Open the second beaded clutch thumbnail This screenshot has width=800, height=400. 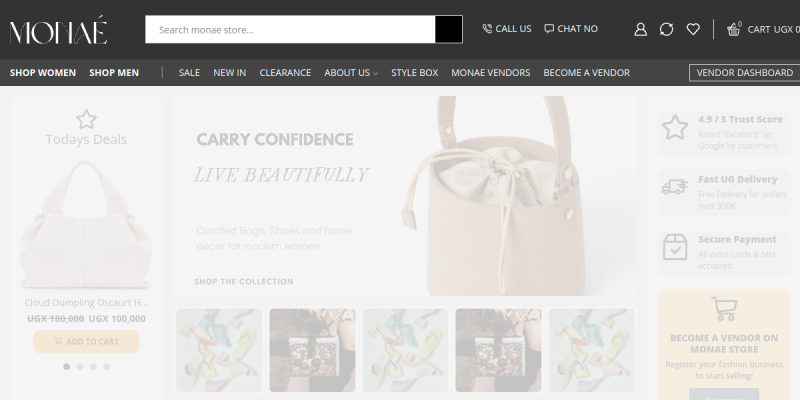(x=498, y=350)
